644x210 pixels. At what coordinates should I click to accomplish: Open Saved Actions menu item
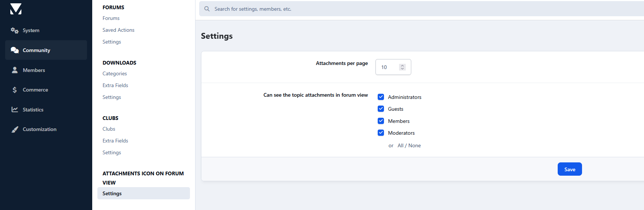(x=118, y=30)
